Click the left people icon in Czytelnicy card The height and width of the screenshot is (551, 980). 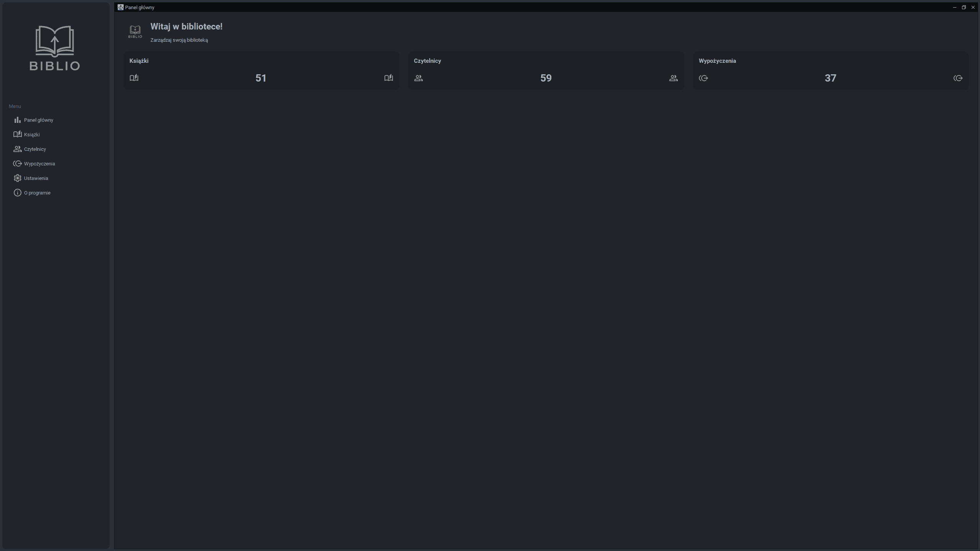419,78
